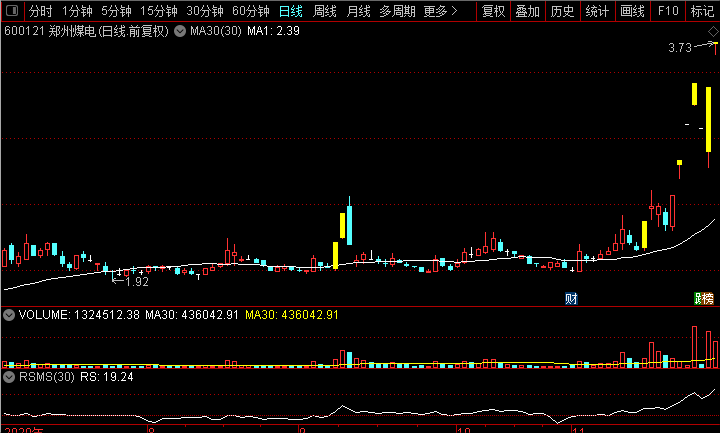Click the 600121 郑州煤电 stock title
The width and height of the screenshot is (720, 433).
[x=86, y=31]
